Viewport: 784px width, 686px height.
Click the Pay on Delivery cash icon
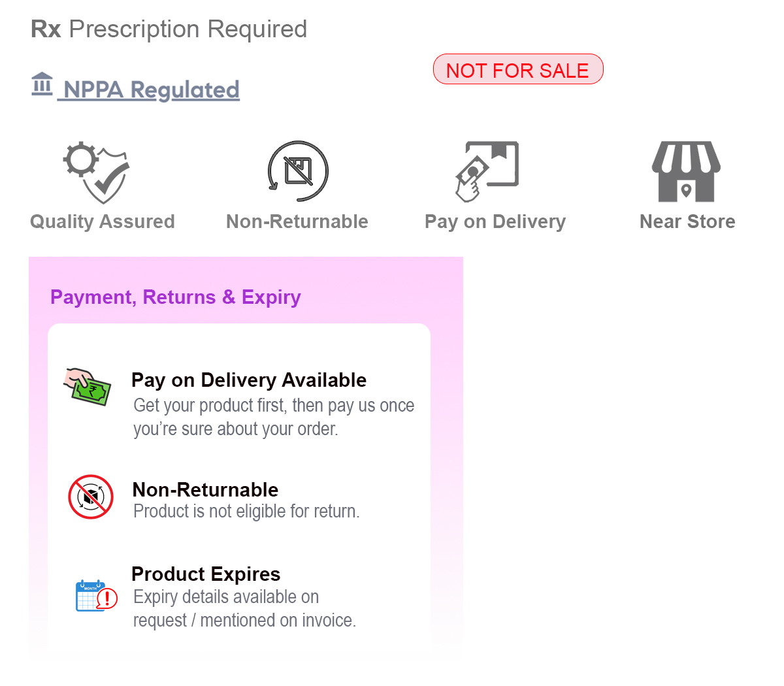(487, 171)
